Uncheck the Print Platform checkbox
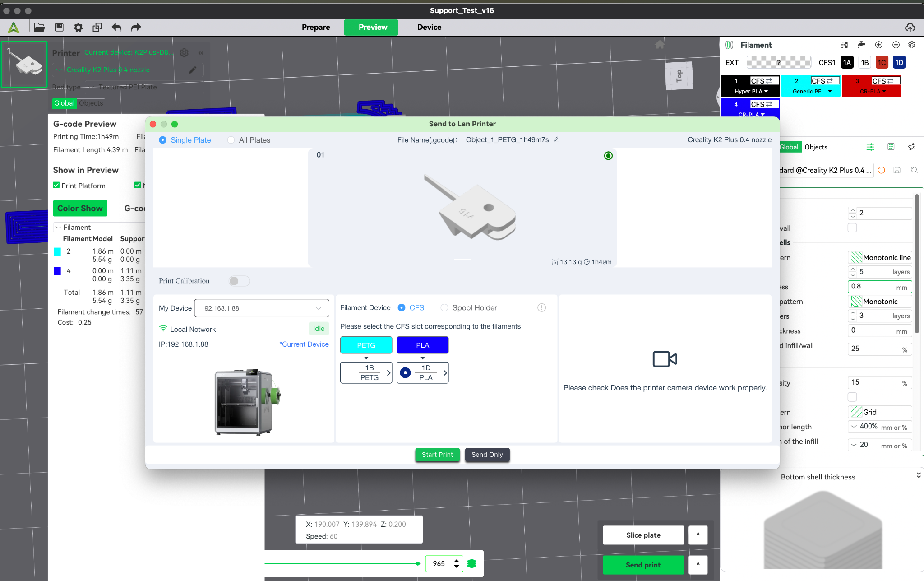 (56, 185)
